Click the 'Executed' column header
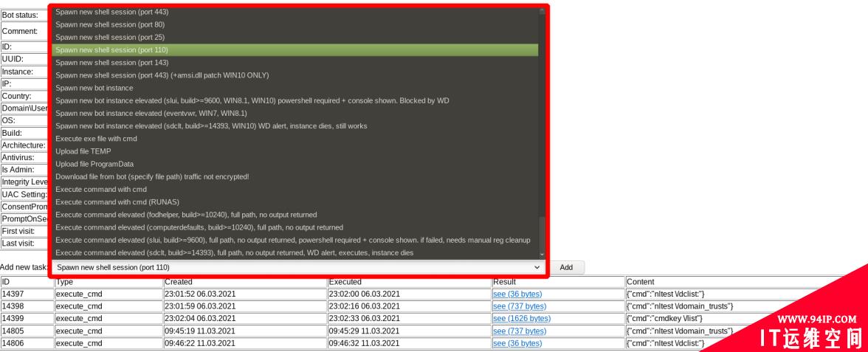868x352 pixels. pos(410,282)
